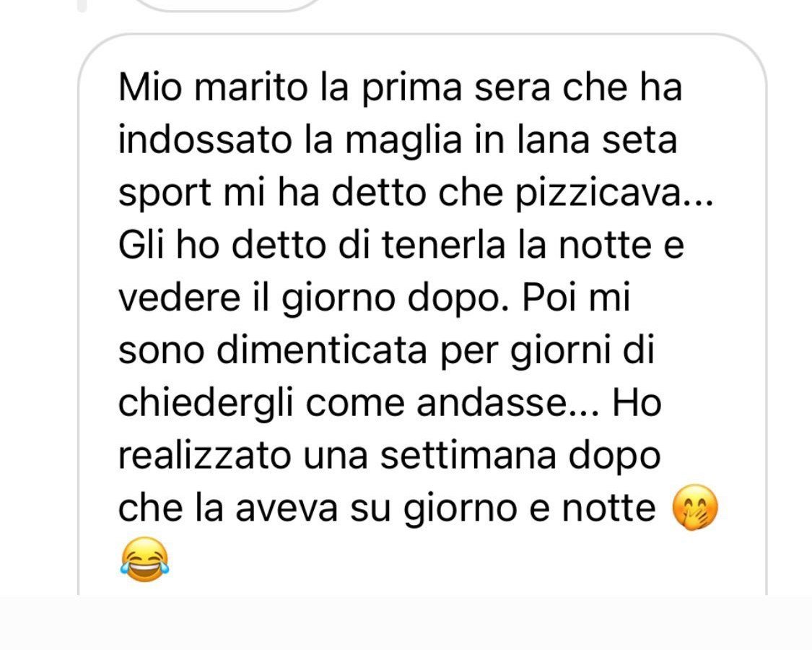The height and width of the screenshot is (650, 812).
Task: Select the word "chiedergli" in the bubble
Action: [206, 404]
